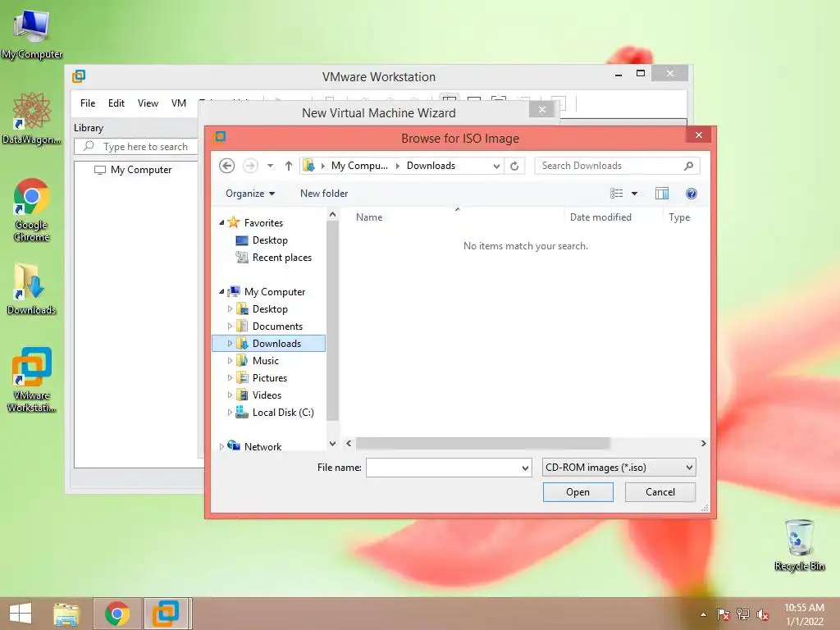Click the Search Downloads field

point(610,166)
